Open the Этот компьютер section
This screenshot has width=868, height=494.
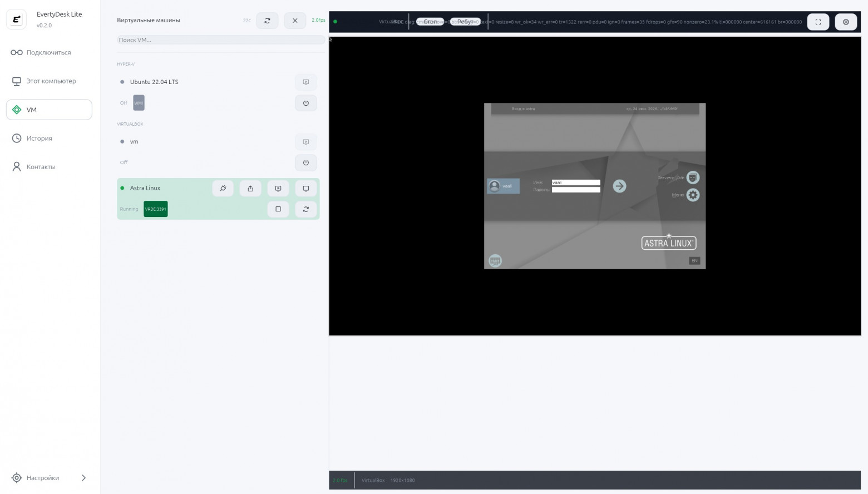pyautogui.click(x=49, y=81)
